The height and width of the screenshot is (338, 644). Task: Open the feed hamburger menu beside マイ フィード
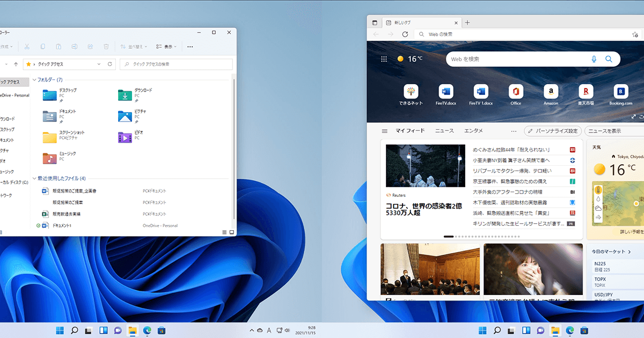click(x=384, y=131)
